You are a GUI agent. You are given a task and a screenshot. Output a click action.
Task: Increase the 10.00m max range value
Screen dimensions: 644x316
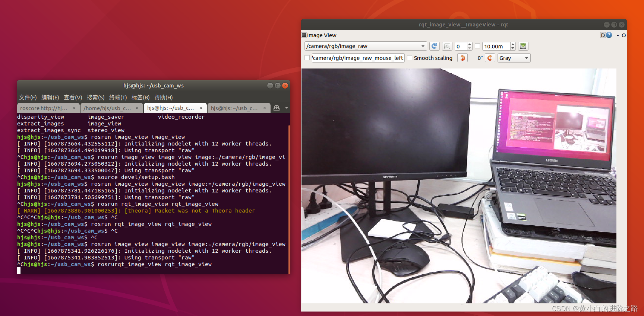(x=513, y=44)
